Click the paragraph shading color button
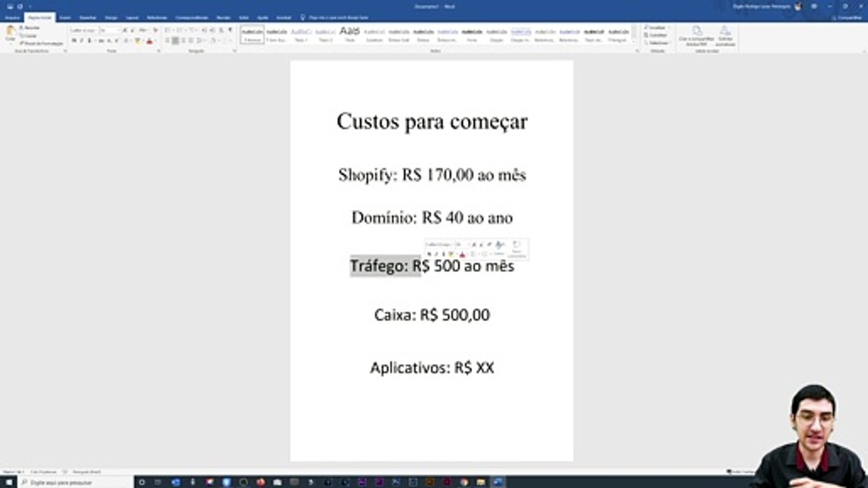Screen dimensions: 868x488 tap(214, 41)
